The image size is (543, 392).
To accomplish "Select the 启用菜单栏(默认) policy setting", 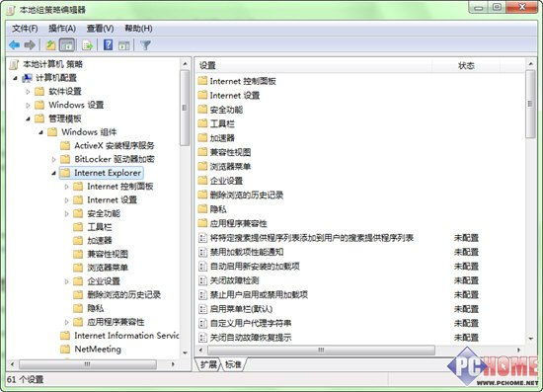I will click(x=241, y=309).
